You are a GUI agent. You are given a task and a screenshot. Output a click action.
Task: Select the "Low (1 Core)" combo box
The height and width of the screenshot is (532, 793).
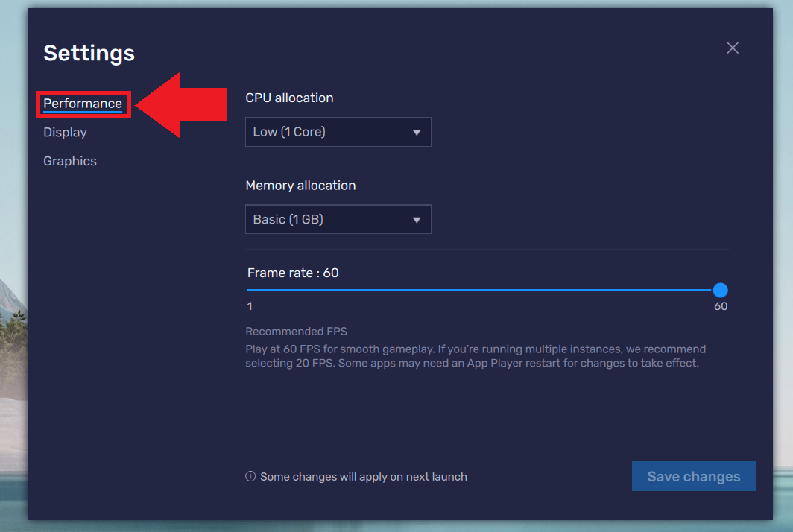338,131
